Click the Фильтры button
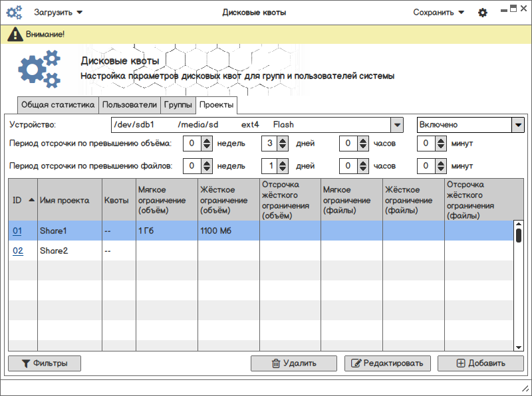Image resolution: width=532 pixels, height=396 pixels. click(45, 363)
